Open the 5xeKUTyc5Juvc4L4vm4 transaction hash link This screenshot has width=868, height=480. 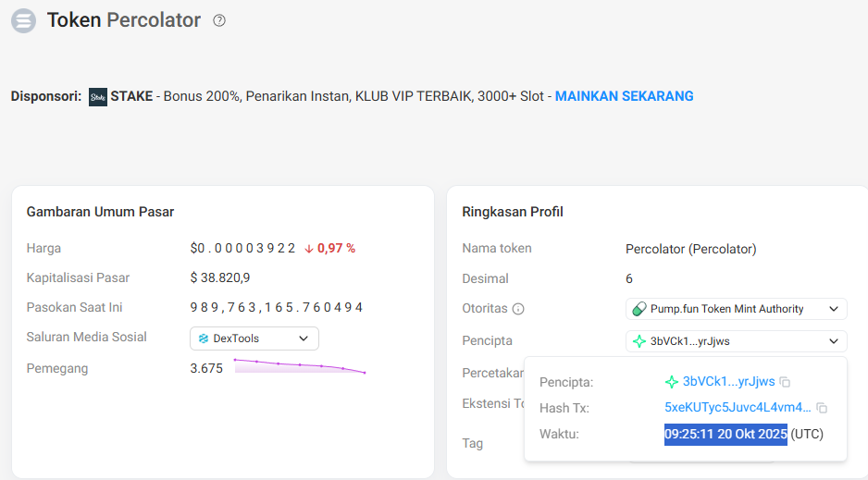[x=738, y=408]
